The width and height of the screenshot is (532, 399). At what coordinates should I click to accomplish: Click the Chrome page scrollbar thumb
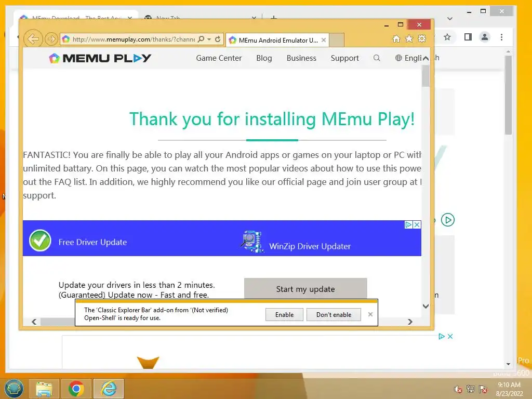click(x=508, y=95)
